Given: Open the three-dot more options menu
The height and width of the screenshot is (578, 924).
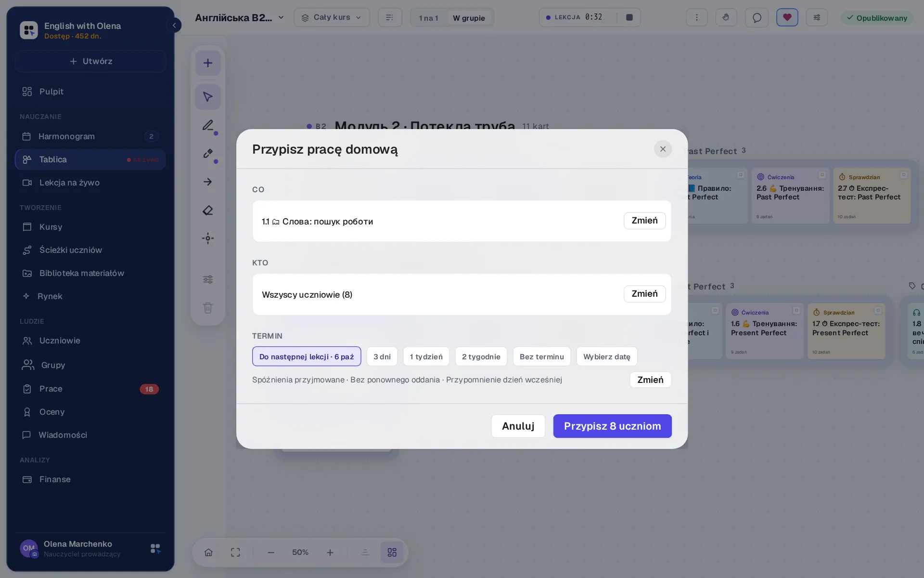Looking at the screenshot, I should point(696,17).
